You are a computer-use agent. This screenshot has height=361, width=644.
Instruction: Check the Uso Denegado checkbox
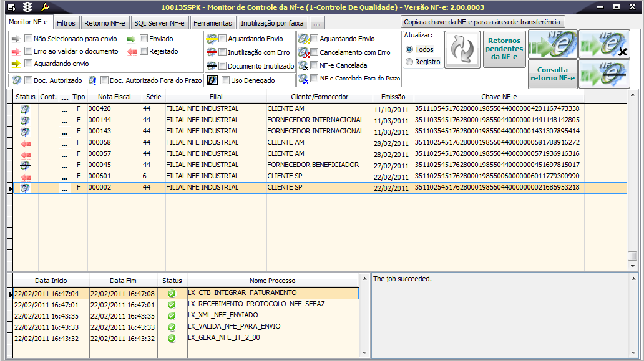point(225,80)
